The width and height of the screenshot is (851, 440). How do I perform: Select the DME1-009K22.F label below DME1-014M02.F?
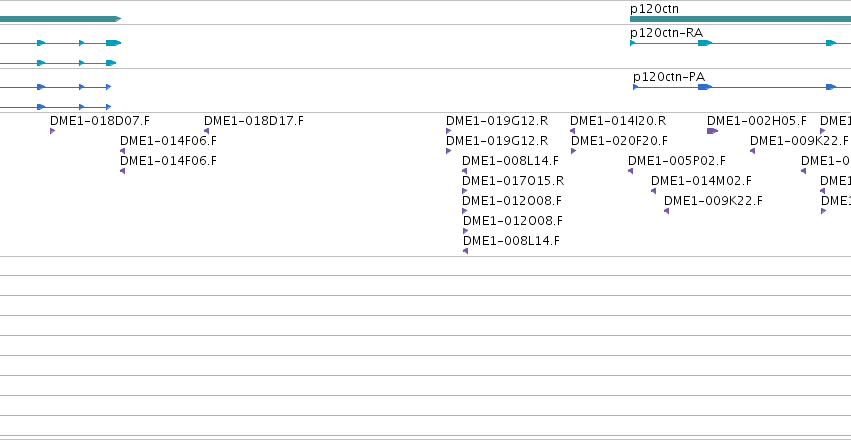pyautogui.click(x=713, y=201)
